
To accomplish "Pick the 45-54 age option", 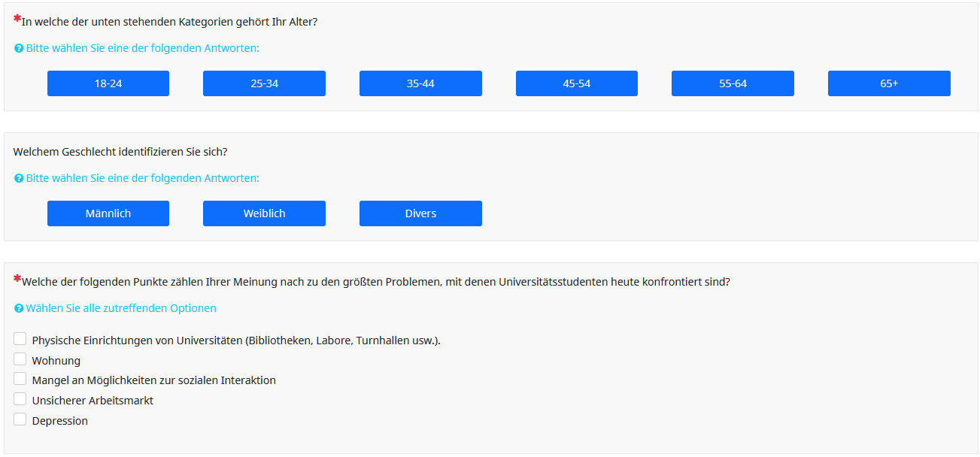I will 577,83.
